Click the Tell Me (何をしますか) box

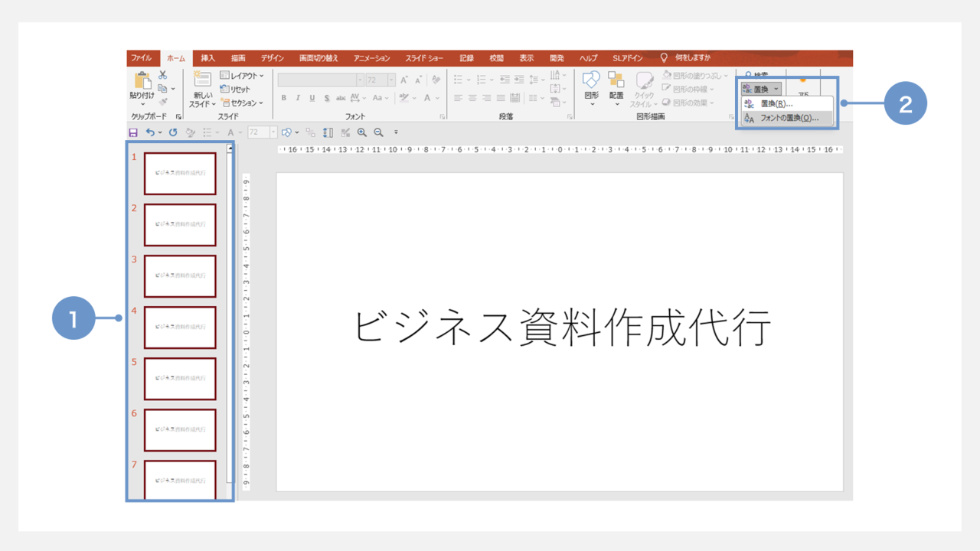tap(692, 58)
